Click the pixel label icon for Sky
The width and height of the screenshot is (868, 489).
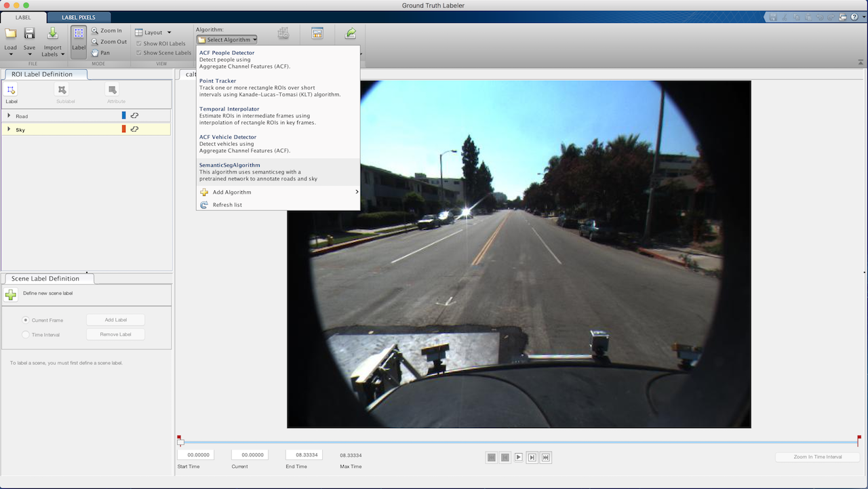pos(134,129)
